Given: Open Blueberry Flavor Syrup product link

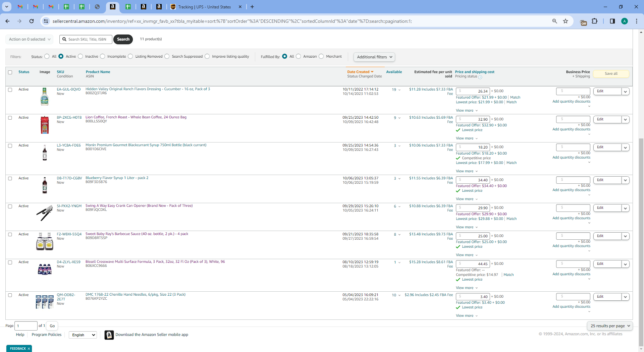Looking at the screenshot, I should click(117, 178).
